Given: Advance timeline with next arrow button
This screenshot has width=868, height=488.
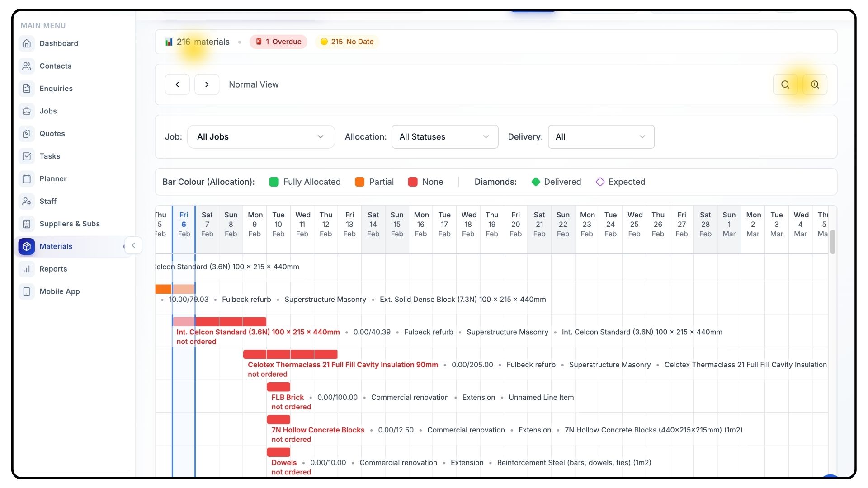Looking at the screenshot, I should click(207, 84).
